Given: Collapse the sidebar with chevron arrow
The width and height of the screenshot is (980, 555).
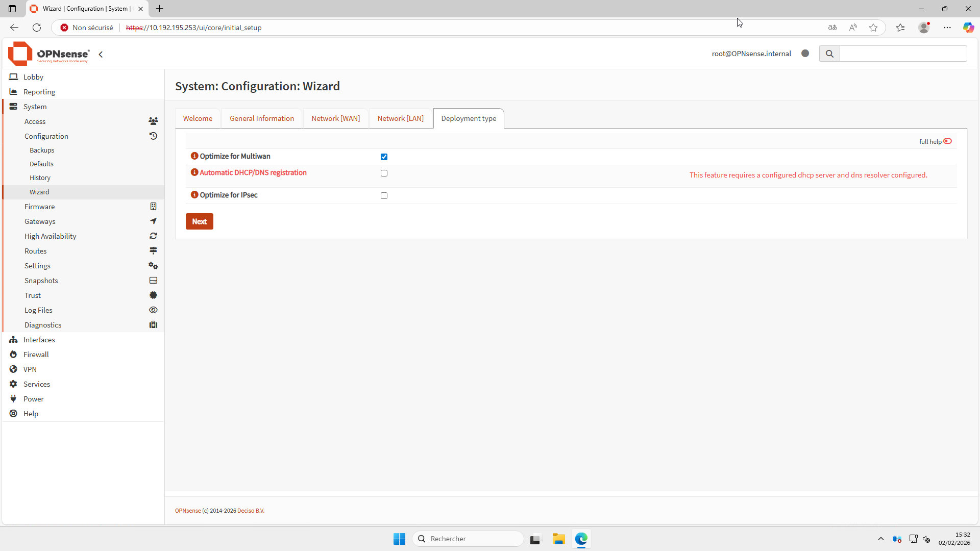Looking at the screenshot, I should point(101,54).
